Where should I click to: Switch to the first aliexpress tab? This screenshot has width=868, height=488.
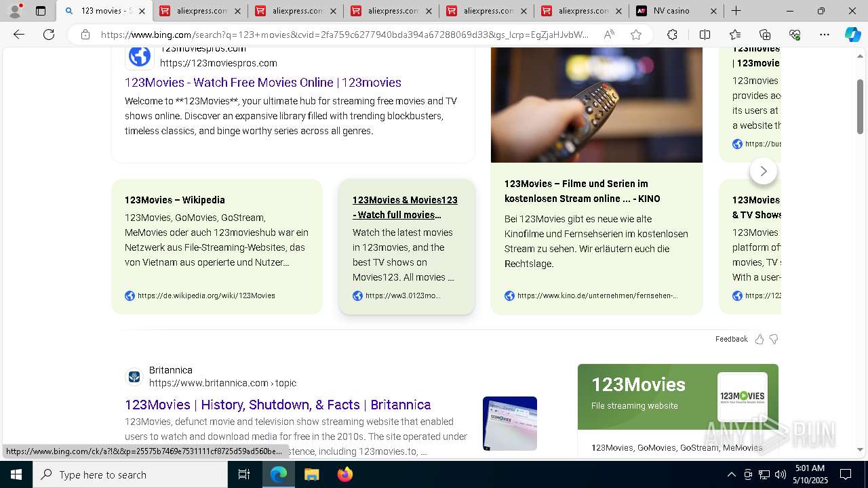(200, 11)
